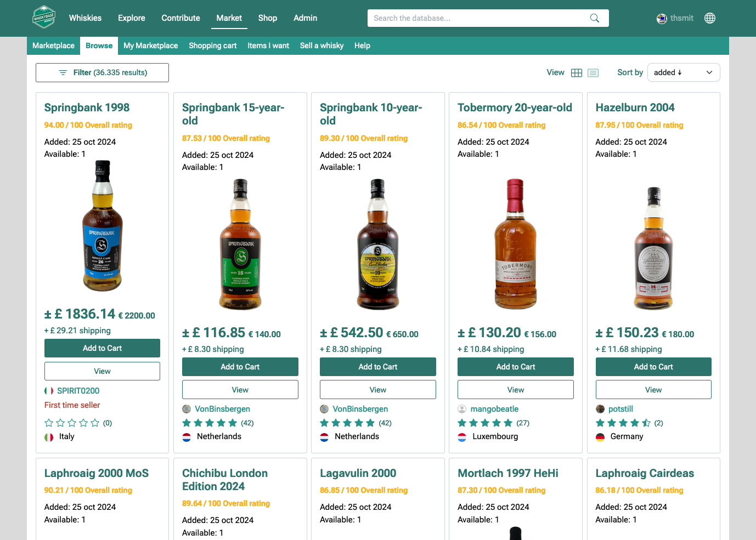Switch to list view icon
756x540 pixels.
(x=593, y=73)
